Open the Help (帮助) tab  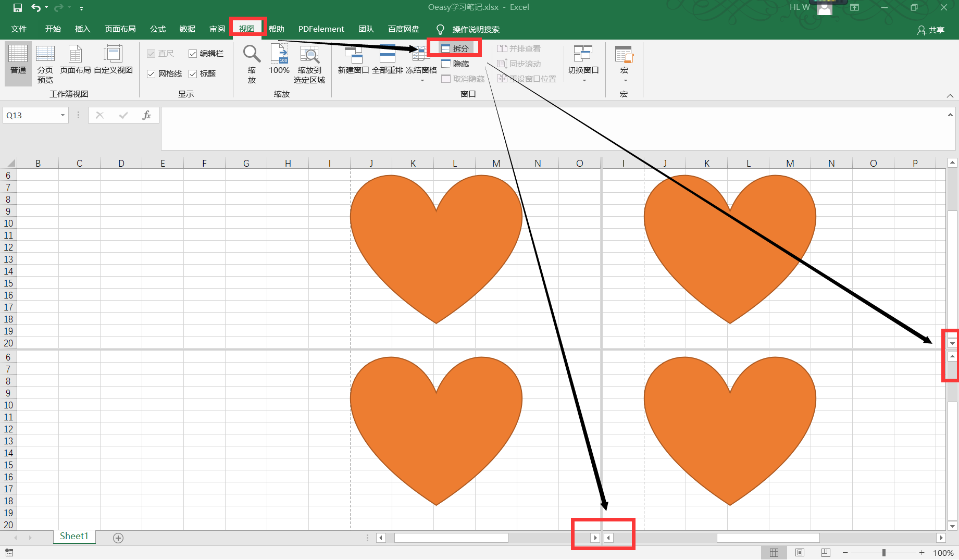point(277,29)
